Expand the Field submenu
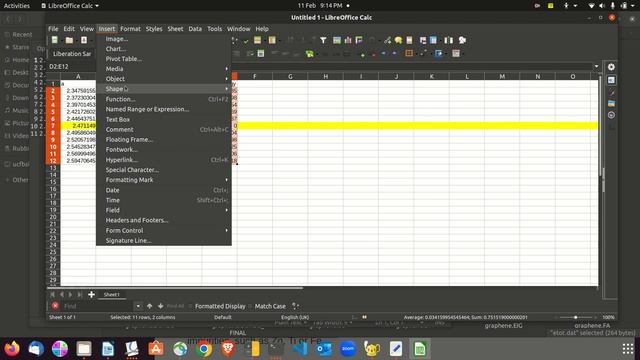The width and height of the screenshot is (640, 360). pyautogui.click(x=164, y=210)
